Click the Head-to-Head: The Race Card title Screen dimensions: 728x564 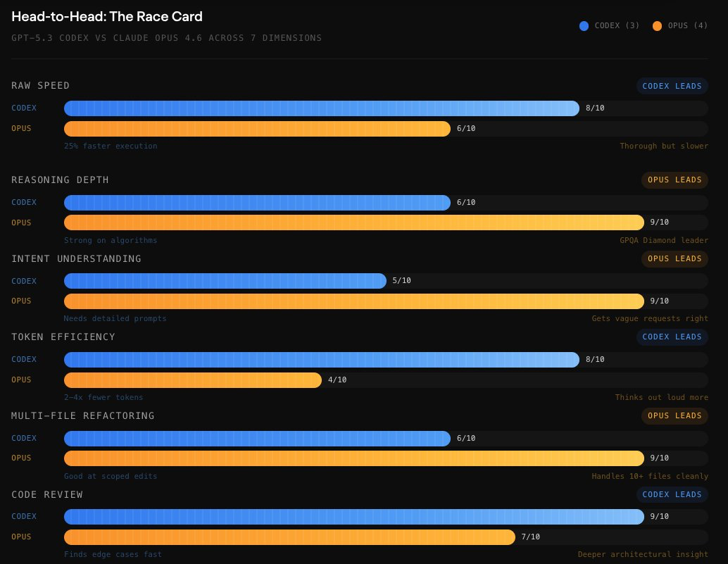pos(107,16)
